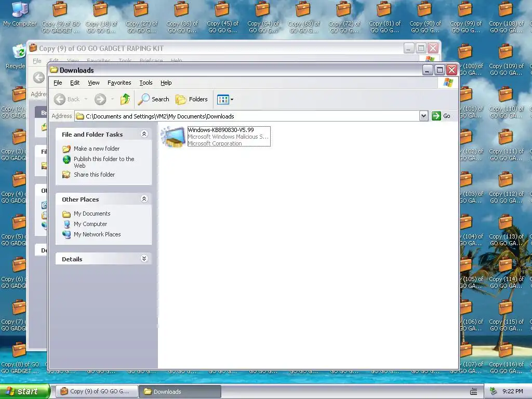Viewport: 532px width, 399px height.
Task: Expand the Address bar dropdown
Action: click(423, 116)
